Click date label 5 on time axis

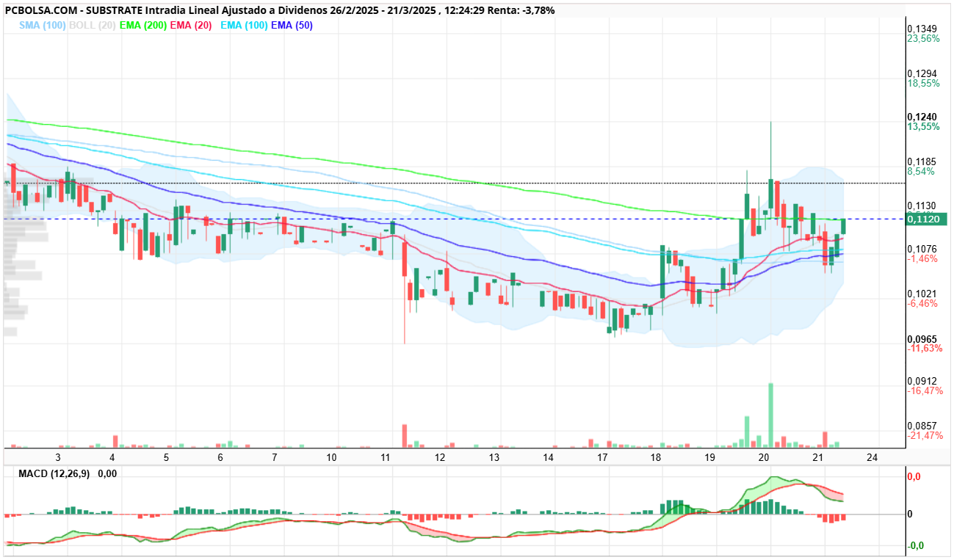166,457
